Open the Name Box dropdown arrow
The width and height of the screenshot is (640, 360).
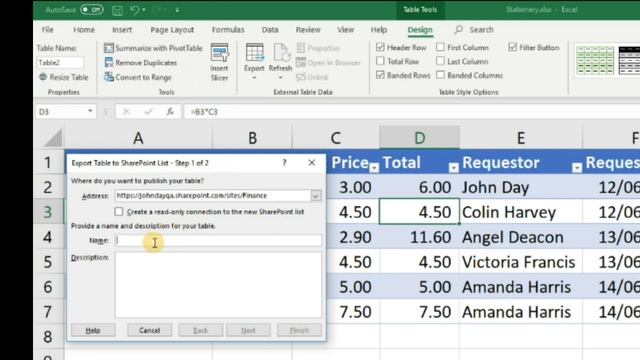(90, 111)
